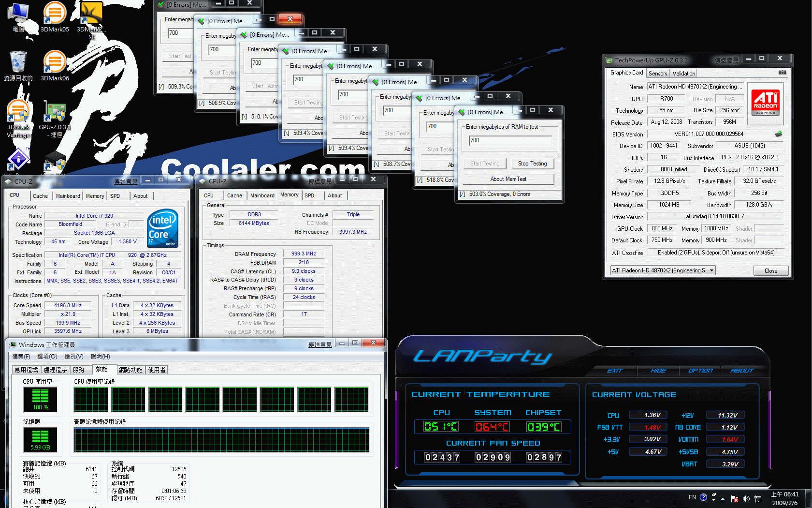812x508 pixels.
Task: Click the Intel Core i7 logo in CPU-Z
Action: click(x=162, y=227)
